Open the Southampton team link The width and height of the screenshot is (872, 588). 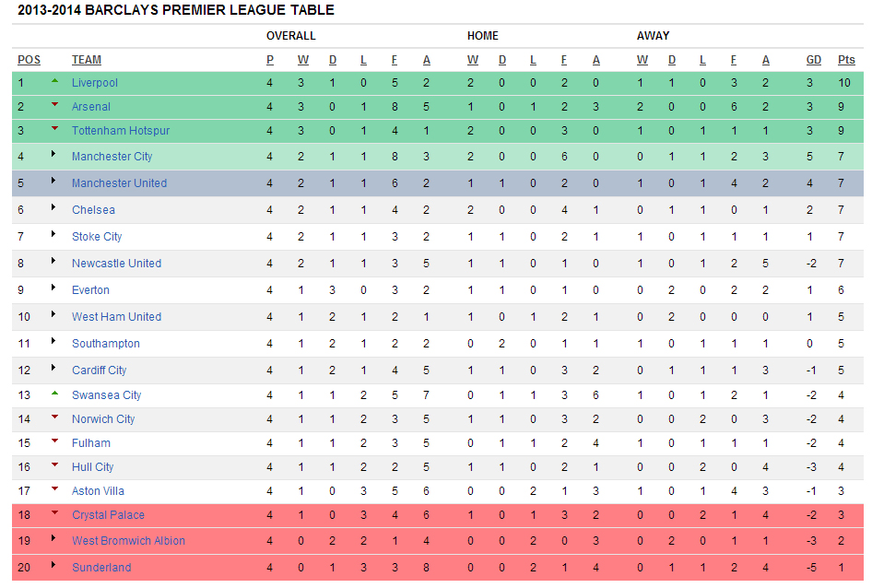pos(106,344)
